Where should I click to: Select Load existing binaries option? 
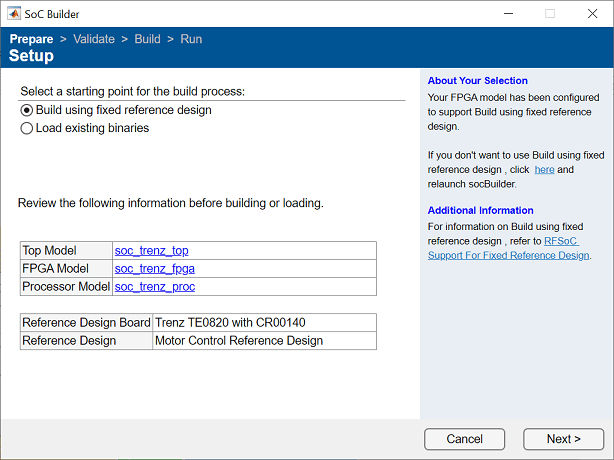click(27, 128)
